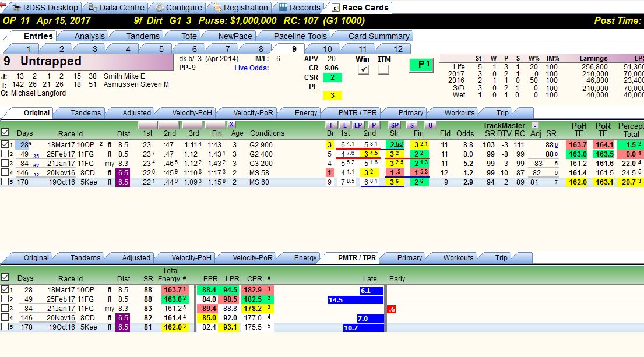Open the Records tab

299,8
